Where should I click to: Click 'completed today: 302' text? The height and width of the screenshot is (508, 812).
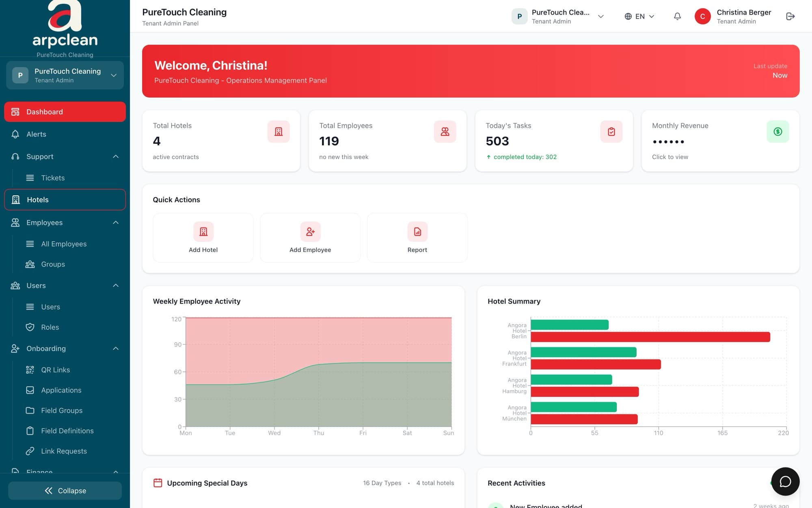click(x=525, y=157)
